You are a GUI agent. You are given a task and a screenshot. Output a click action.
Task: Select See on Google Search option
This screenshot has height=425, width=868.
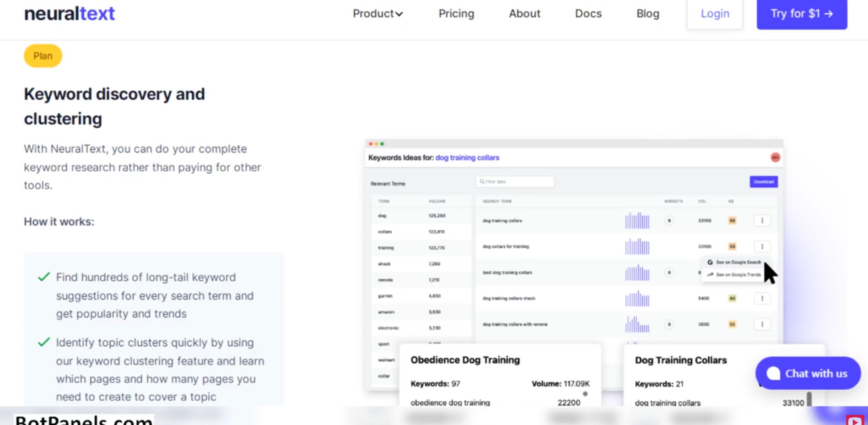pos(734,262)
